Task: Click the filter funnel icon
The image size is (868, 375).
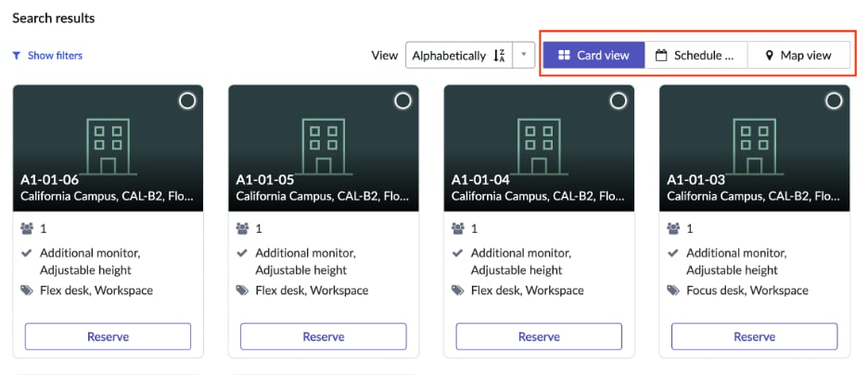Action: pyautogui.click(x=17, y=56)
